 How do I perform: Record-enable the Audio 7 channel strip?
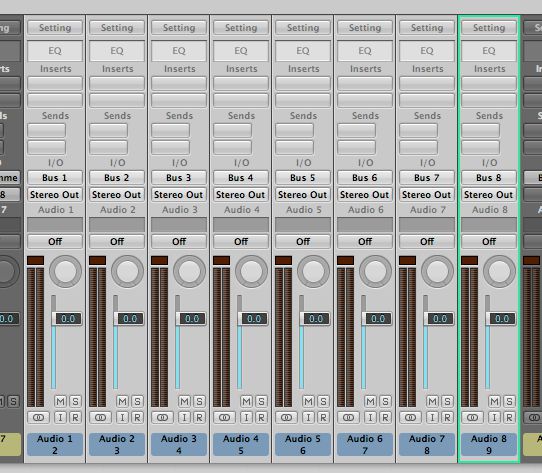point(447,418)
